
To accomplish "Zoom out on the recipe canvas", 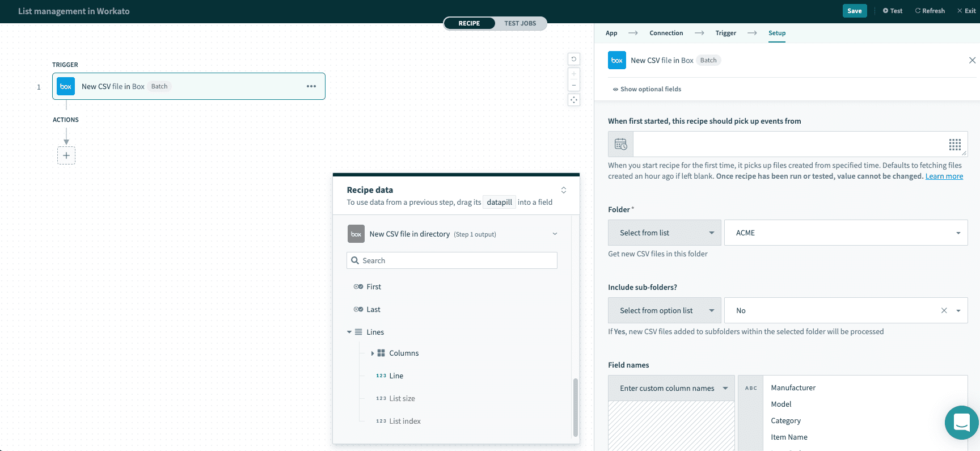I will pos(574,85).
